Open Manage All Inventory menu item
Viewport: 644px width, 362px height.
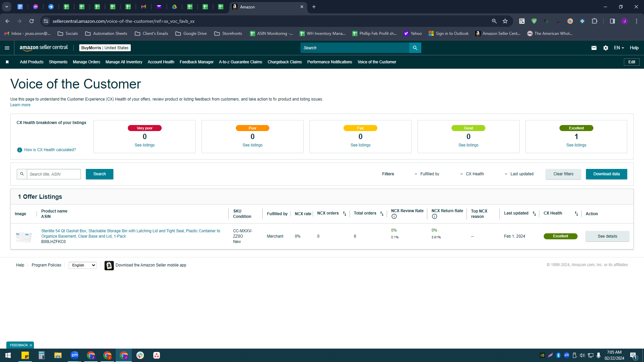click(124, 62)
